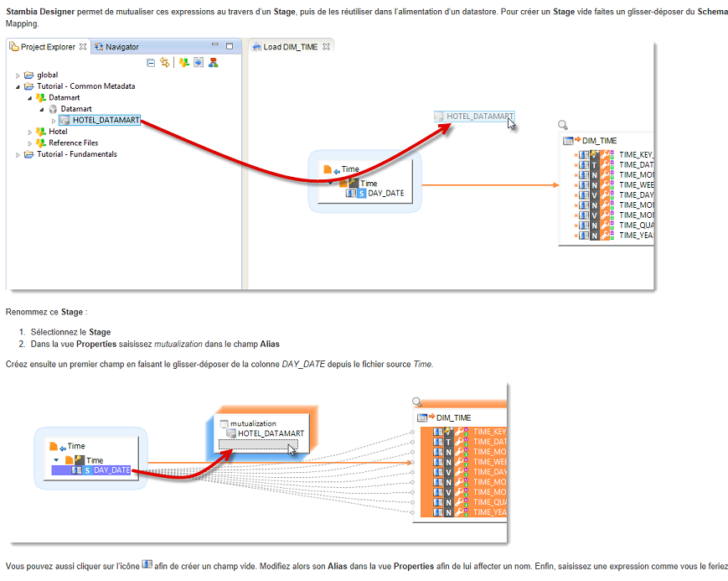This screenshot has width=728, height=581.
Task: Click the Tutorial - Fundamentals folder icon
Action: [29, 154]
